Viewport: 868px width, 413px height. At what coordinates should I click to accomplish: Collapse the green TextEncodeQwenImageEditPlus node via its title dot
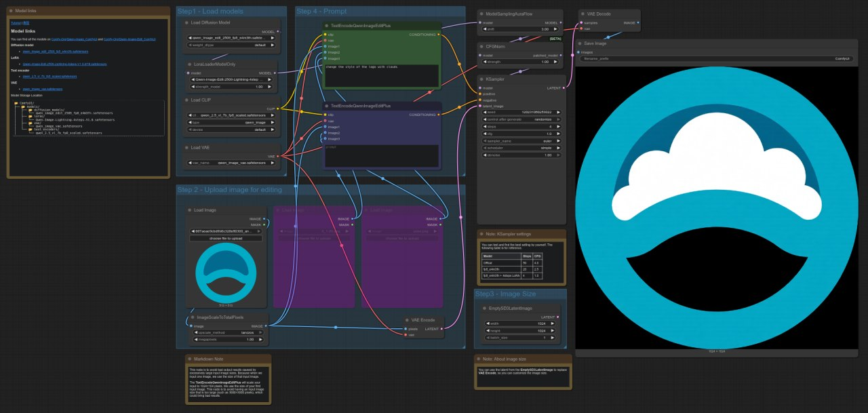[326, 25]
